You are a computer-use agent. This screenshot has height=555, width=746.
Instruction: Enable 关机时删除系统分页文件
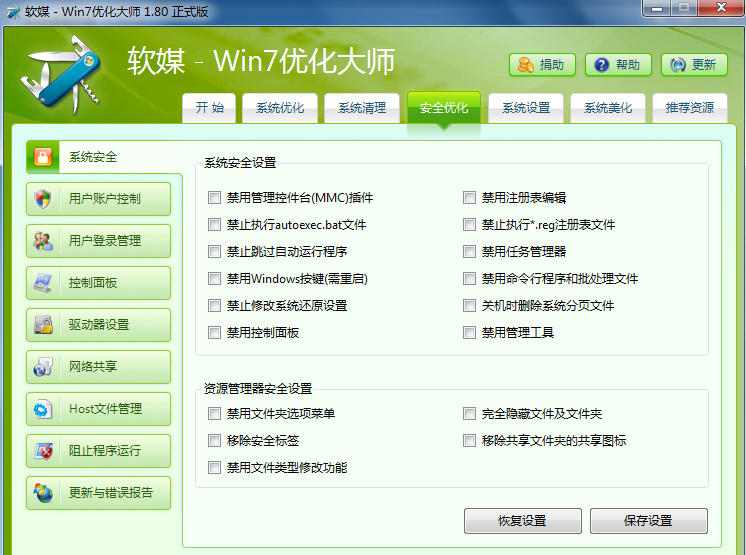coord(469,305)
